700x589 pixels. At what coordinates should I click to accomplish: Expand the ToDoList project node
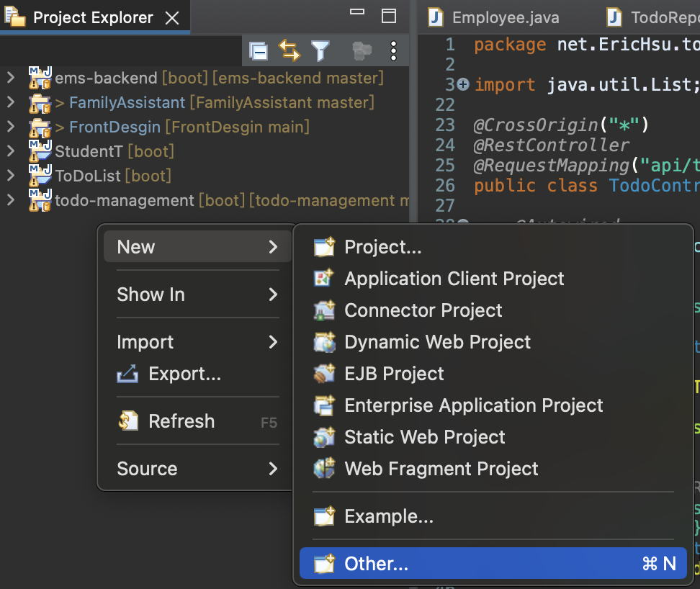10,176
